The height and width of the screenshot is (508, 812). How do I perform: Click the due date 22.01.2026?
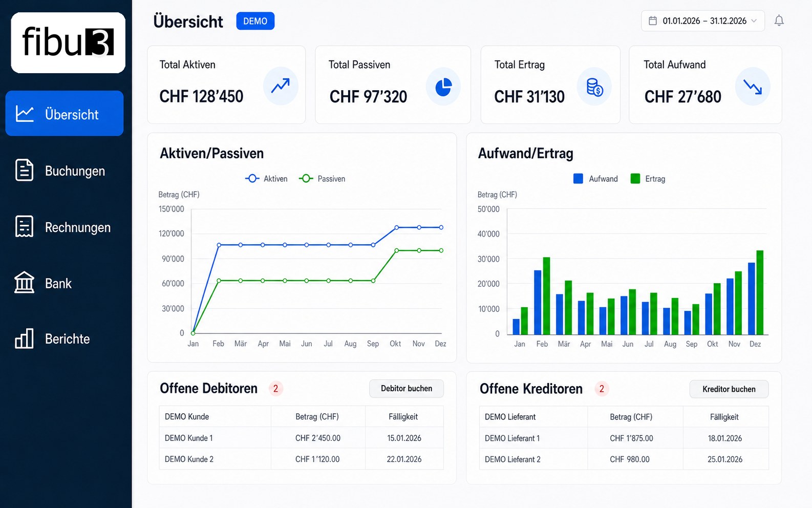[x=404, y=459]
